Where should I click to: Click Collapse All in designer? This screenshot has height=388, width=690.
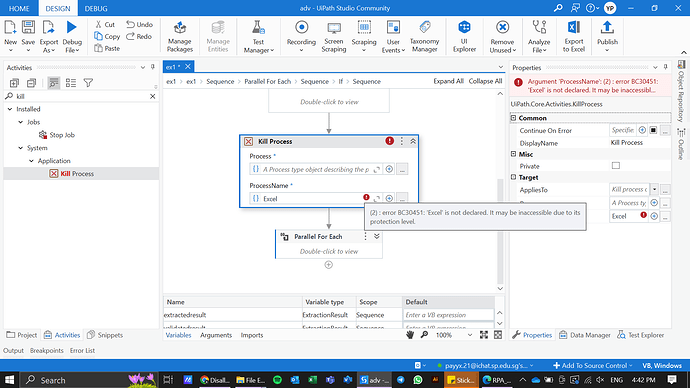pos(485,81)
